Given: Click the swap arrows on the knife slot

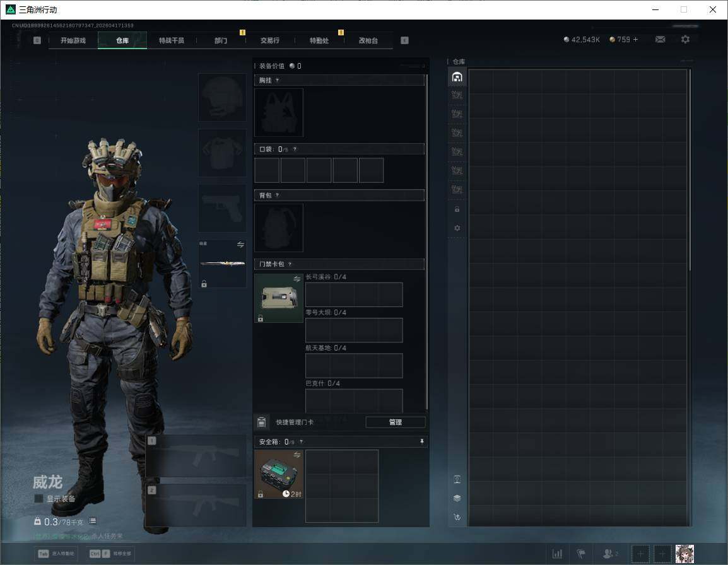Looking at the screenshot, I should [240, 245].
